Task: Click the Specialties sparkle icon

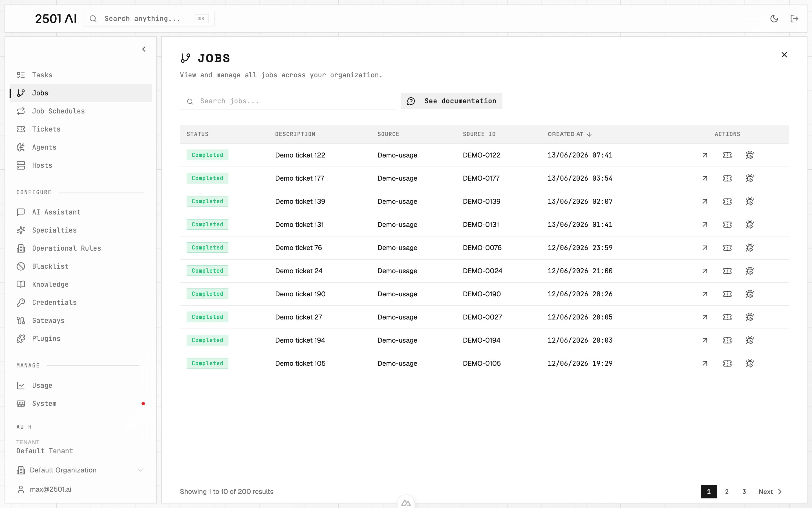Action: pyautogui.click(x=21, y=230)
